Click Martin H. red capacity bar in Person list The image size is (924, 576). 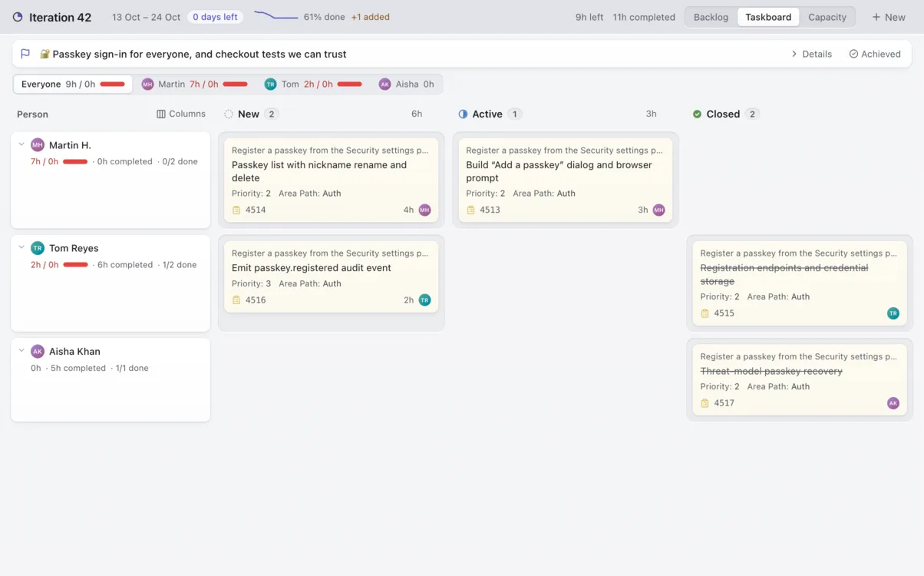click(75, 161)
